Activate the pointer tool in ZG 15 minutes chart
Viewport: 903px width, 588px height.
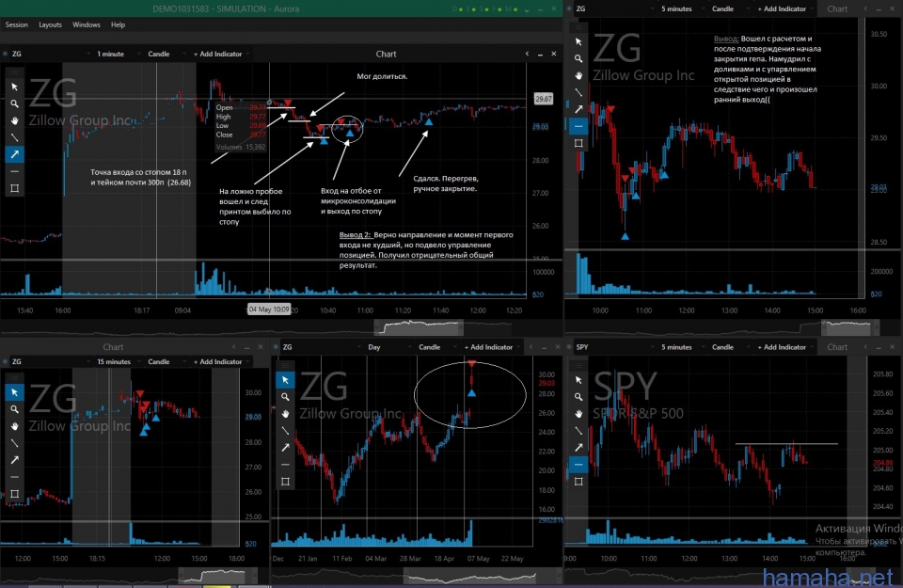14,392
